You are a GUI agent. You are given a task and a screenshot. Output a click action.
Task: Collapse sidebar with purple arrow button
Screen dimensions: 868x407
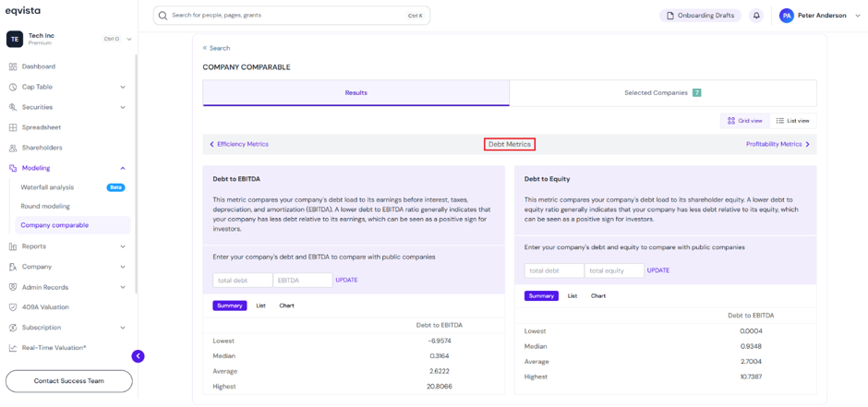click(x=138, y=356)
